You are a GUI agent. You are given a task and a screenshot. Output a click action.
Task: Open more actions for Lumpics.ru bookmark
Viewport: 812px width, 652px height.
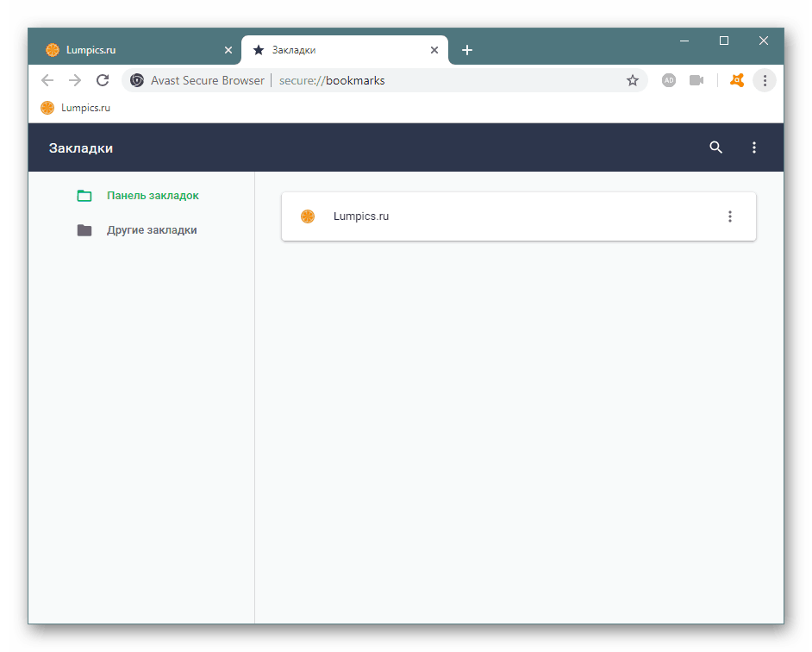point(729,216)
